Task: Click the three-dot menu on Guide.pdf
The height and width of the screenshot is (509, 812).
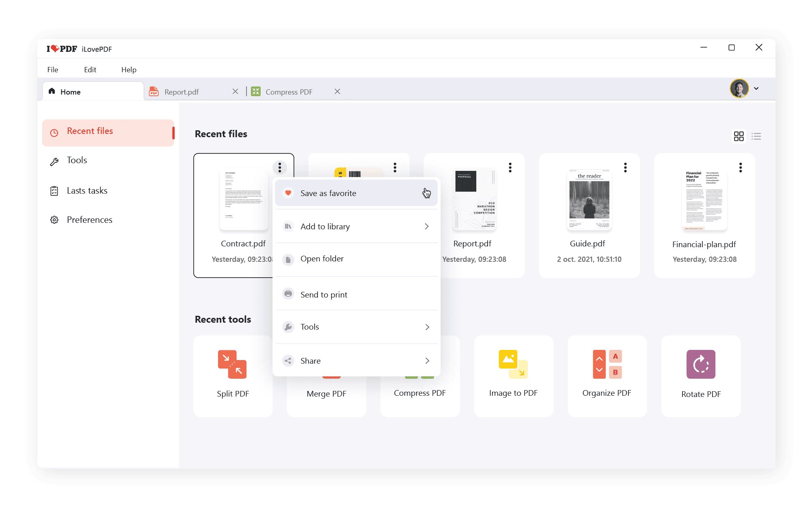Action: tap(625, 168)
